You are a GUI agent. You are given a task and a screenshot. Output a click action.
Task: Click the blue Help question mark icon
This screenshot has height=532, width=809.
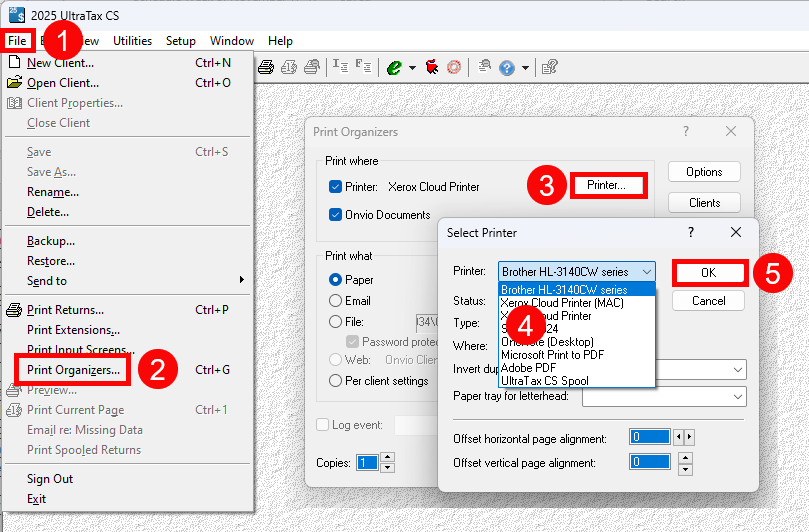point(507,67)
